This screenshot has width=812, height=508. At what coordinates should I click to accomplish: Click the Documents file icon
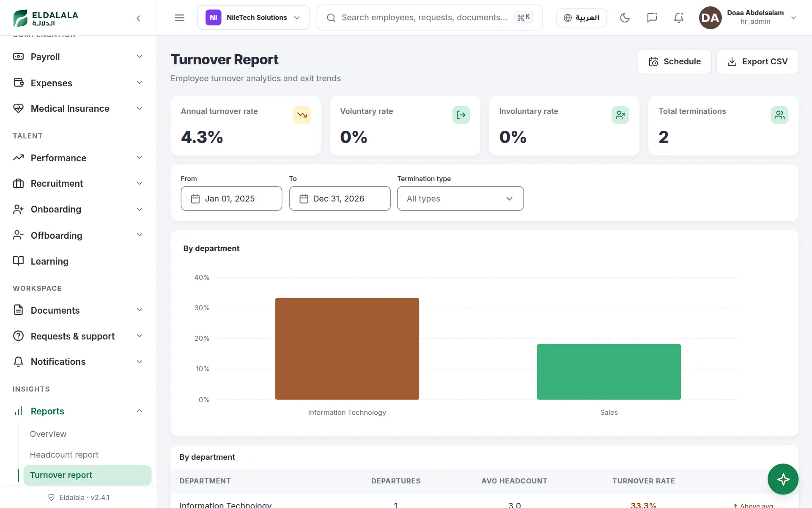point(18,310)
